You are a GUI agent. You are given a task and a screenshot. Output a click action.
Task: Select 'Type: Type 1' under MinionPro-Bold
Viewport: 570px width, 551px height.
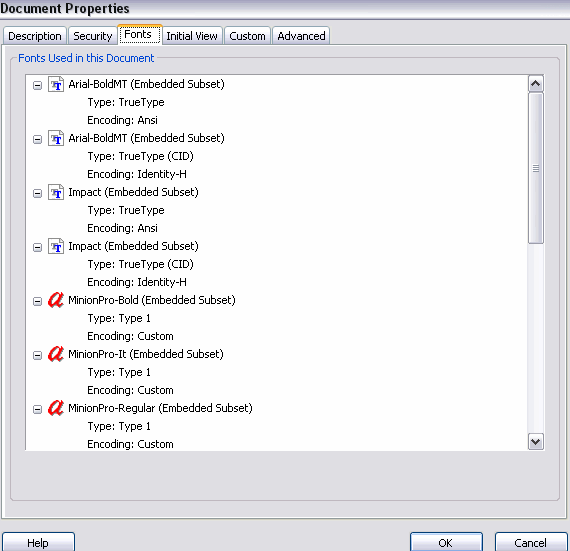click(x=119, y=318)
